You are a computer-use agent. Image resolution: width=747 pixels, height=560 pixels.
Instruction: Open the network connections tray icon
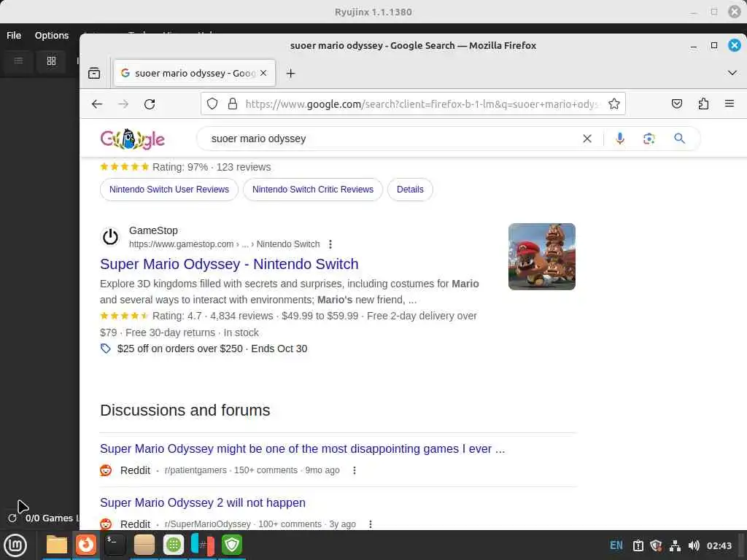pos(675,545)
